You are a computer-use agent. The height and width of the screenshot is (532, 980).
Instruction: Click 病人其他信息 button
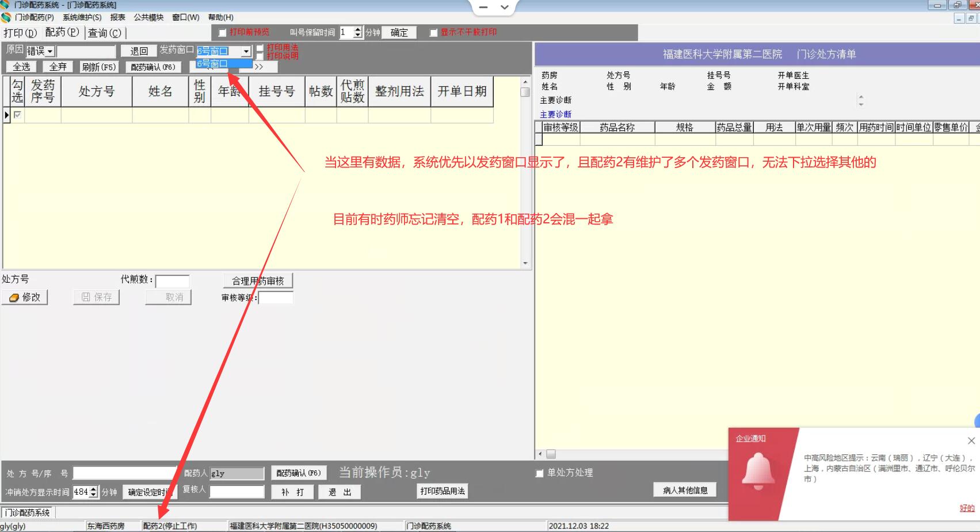[685, 491]
